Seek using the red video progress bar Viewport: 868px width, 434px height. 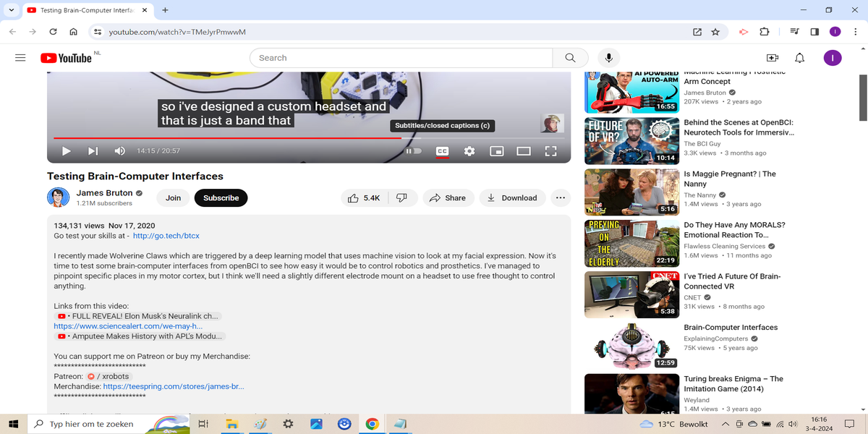click(309, 137)
